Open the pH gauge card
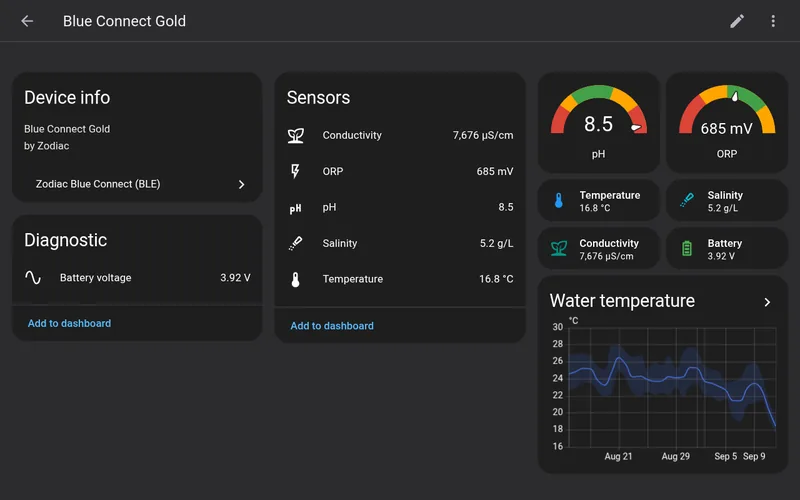 click(x=598, y=122)
